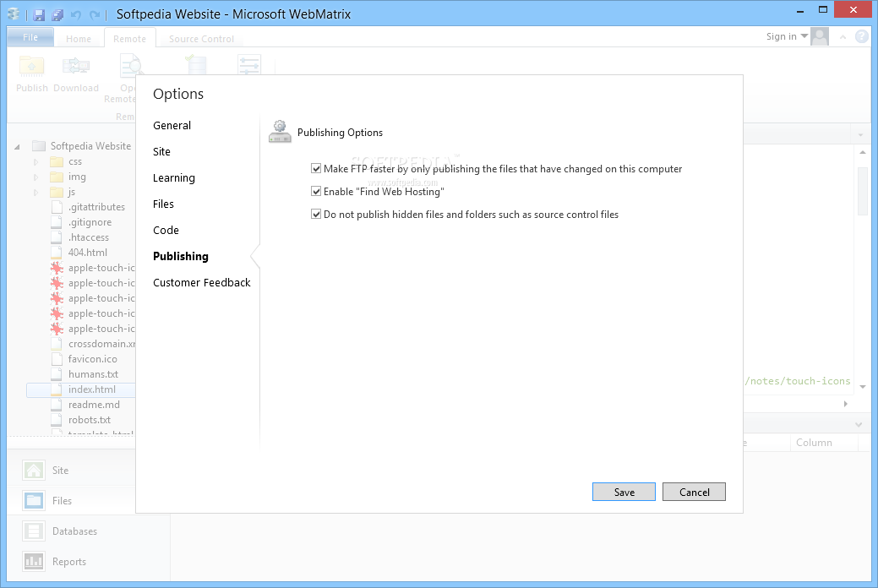Click the Save All icon in title bar
Screen dimensions: 878x588
57,14
